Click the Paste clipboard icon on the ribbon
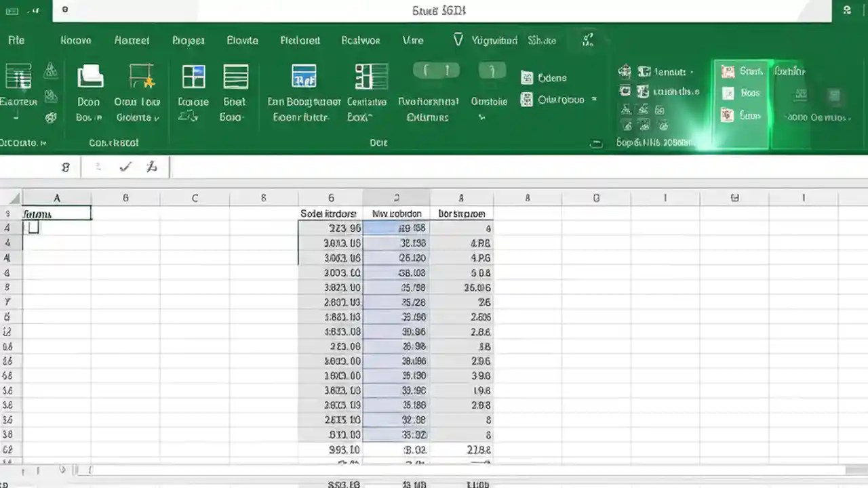The image size is (868, 488). click(x=18, y=75)
